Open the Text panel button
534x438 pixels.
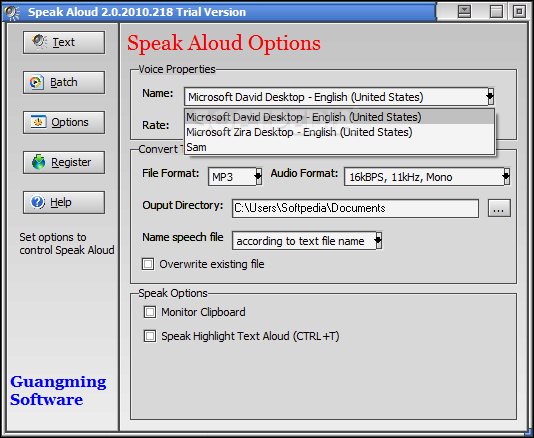pos(64,43)
